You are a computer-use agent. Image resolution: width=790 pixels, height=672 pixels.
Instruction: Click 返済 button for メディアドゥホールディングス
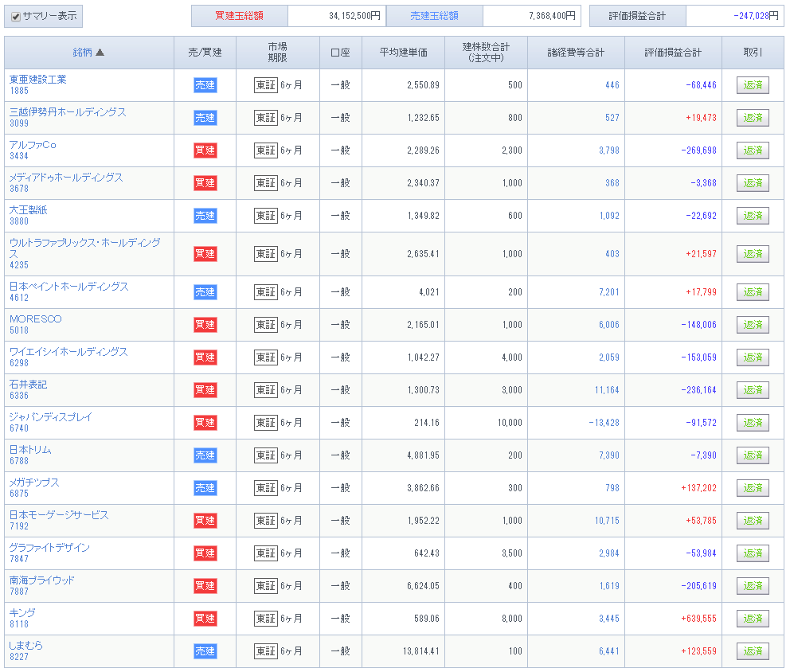pyautogui.click(x=753, y=183)
